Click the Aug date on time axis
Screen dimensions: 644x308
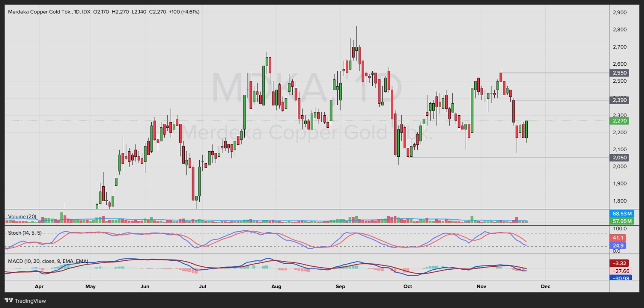coord(276,287)
